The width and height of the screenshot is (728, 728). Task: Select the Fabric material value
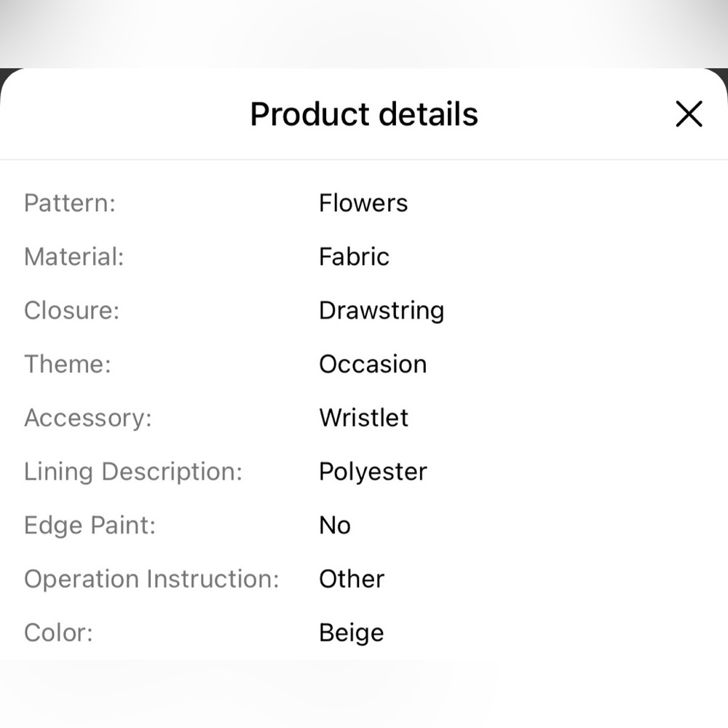point(354,257)
